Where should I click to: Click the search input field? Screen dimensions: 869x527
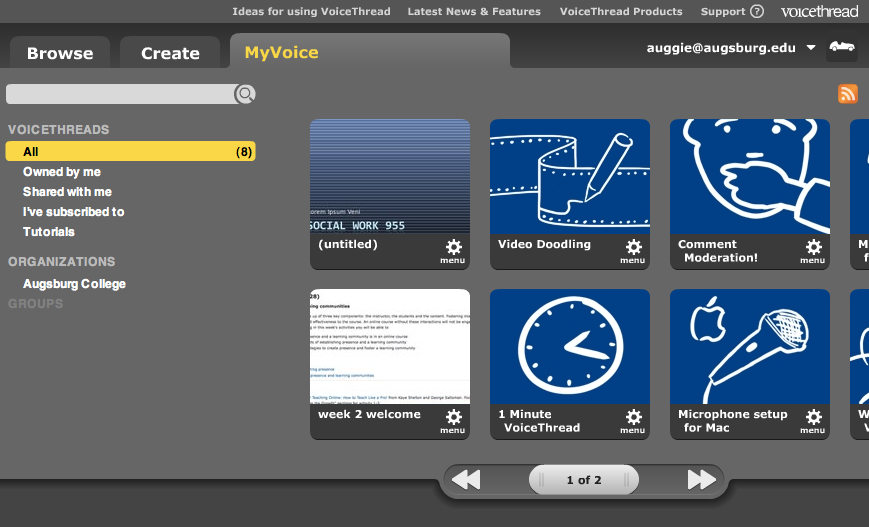tap(120, 94)
